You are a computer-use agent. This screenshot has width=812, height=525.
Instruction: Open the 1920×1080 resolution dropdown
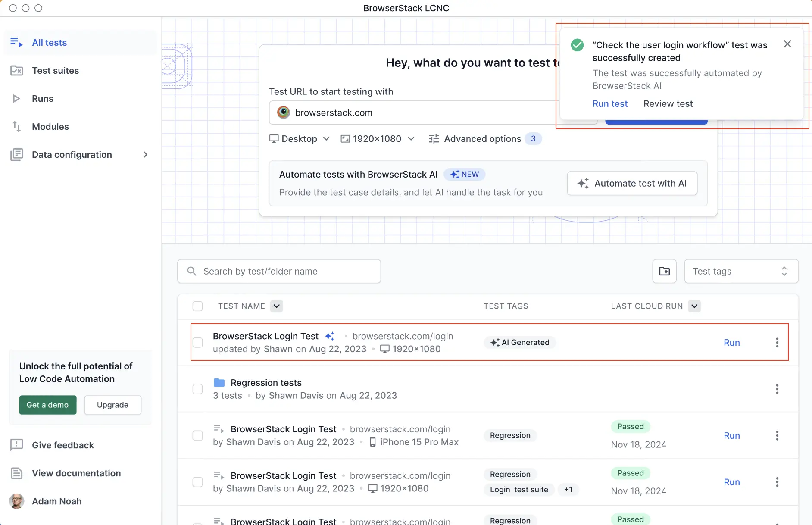tap(377, 139)
